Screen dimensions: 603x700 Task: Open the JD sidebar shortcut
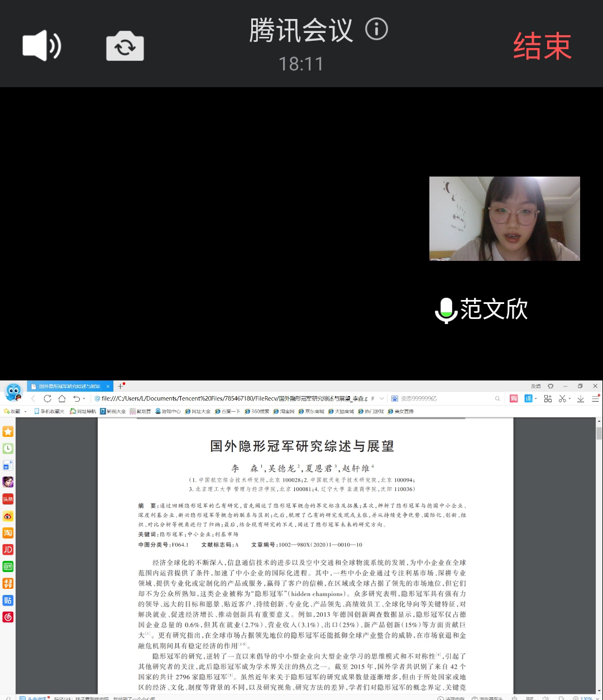tap(8, 550)
